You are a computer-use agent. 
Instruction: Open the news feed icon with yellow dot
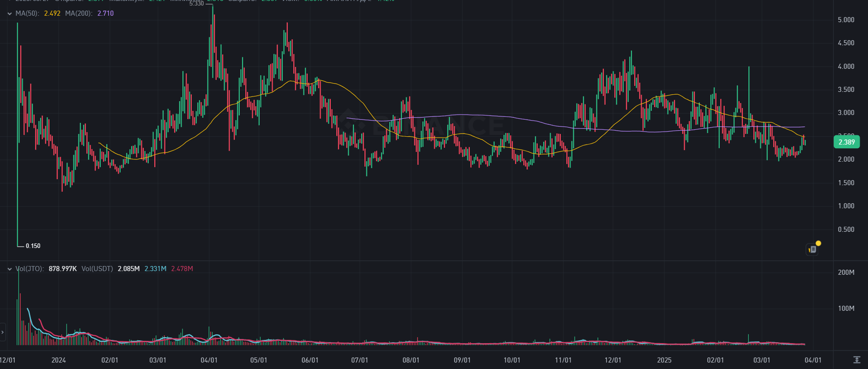(813, 249)
